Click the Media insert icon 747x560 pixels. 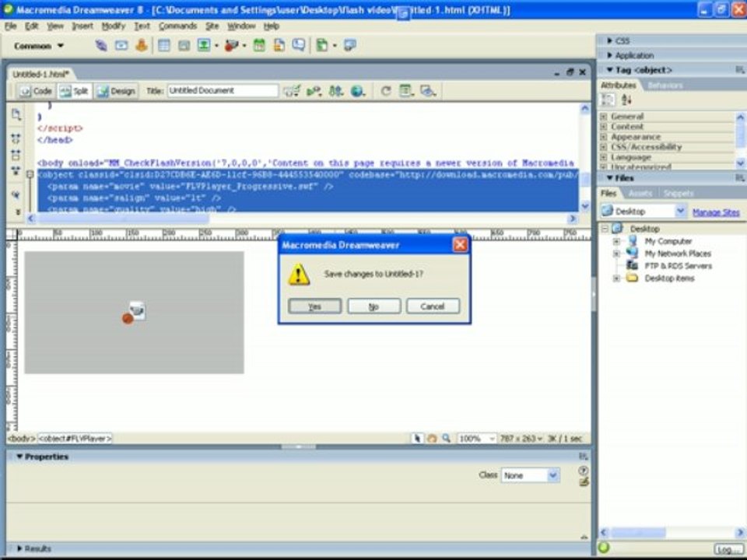(231, 46)
